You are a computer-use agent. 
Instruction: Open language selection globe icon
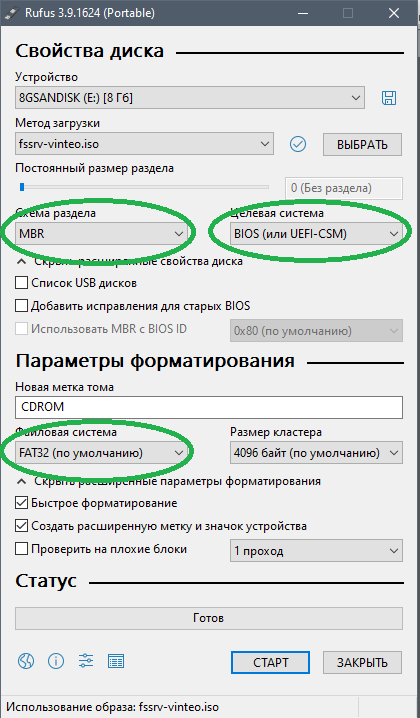point(26,661)
